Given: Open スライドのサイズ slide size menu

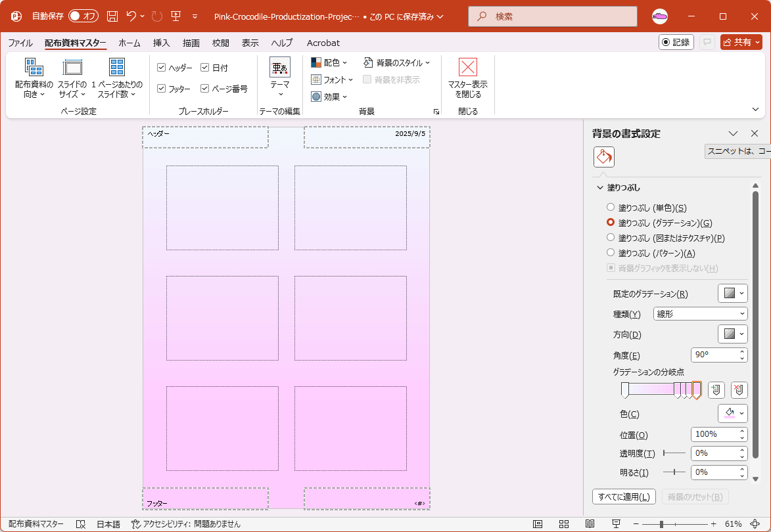Looking at the screenshot, I should pos(72,79).
